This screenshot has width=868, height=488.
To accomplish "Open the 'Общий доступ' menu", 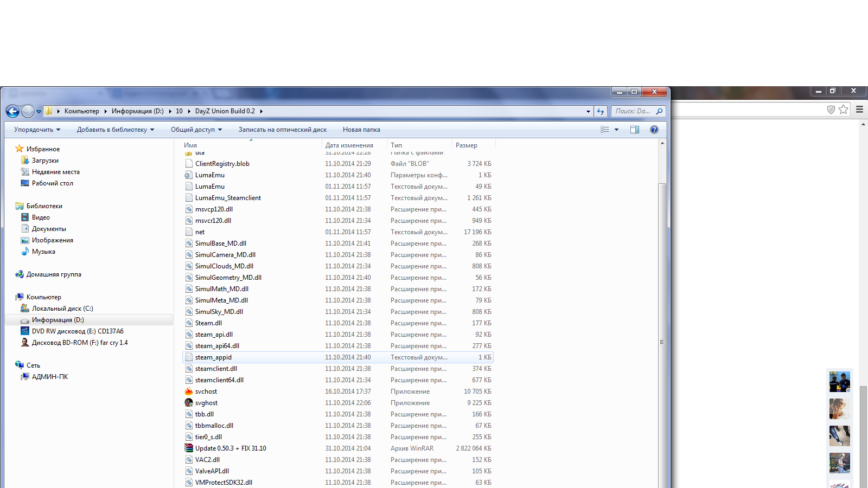I will click(196, 130).
